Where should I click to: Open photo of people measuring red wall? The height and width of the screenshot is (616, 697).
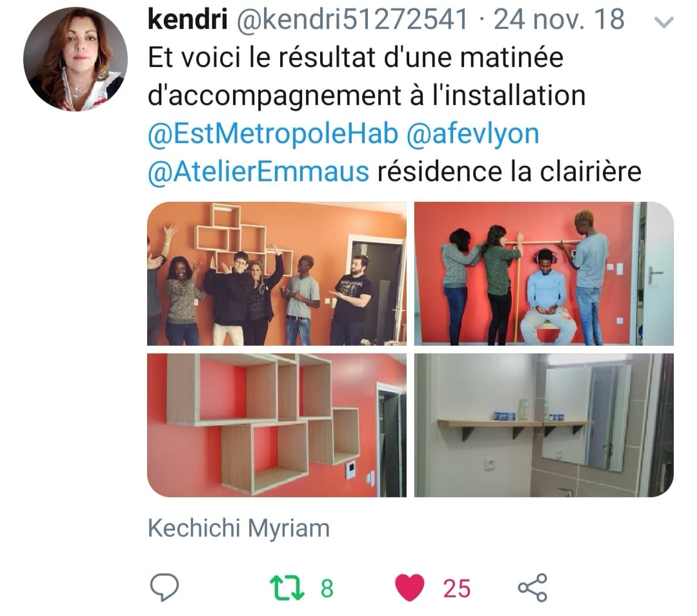click(543, 273)
